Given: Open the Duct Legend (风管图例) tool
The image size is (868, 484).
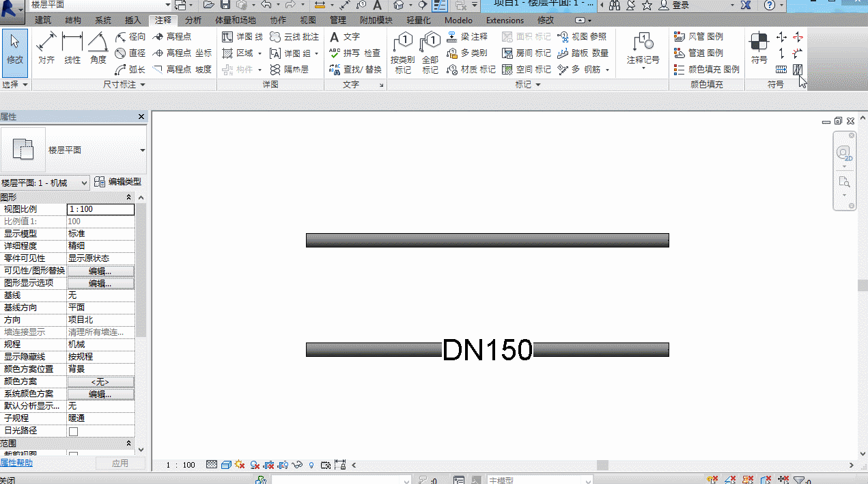Looking at the screenshot, I should tap(698, 36).
